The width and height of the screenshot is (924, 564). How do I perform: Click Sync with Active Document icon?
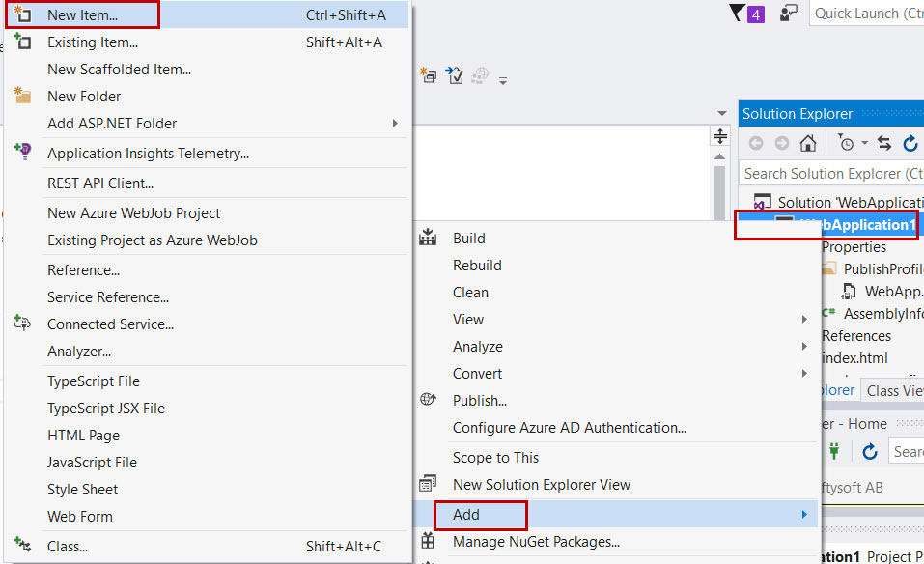pos(884,143)
